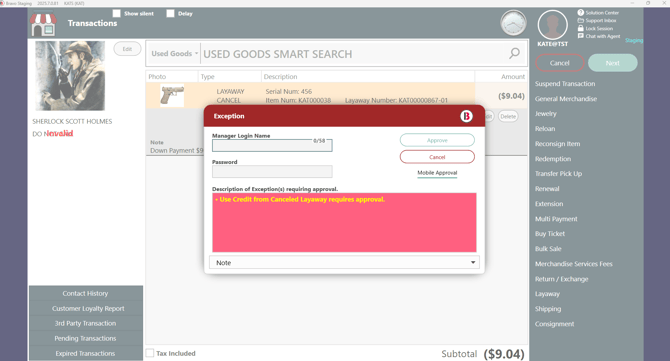Click the SHERLOCK SCOTT HOLMES name
Viewport: 670px width, 361px height.
point(72,121)
